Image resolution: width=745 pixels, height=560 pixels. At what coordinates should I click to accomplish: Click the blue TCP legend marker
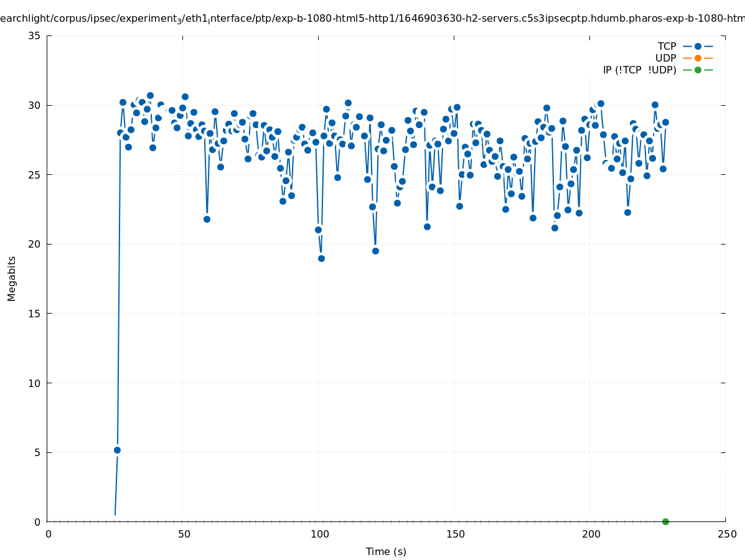[698, 46]
